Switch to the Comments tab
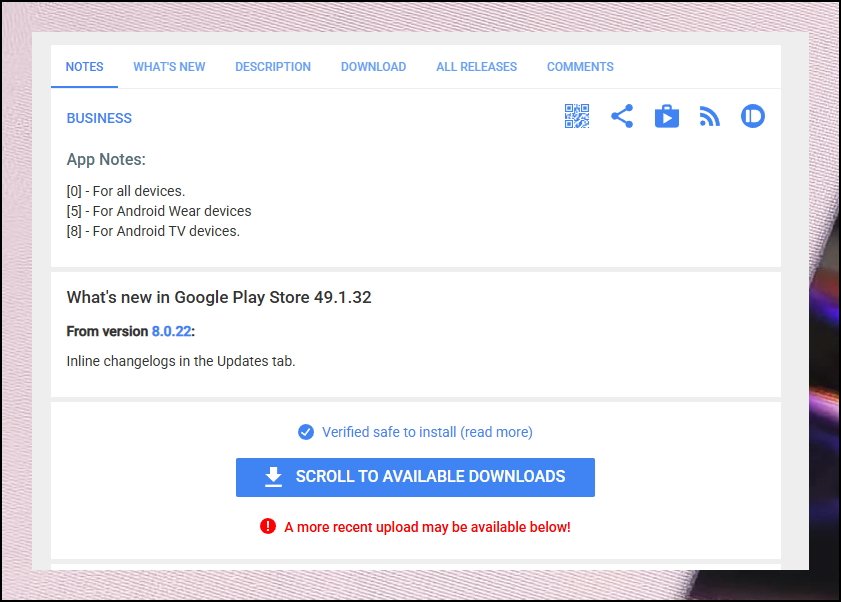 click(x=580, y=67)
